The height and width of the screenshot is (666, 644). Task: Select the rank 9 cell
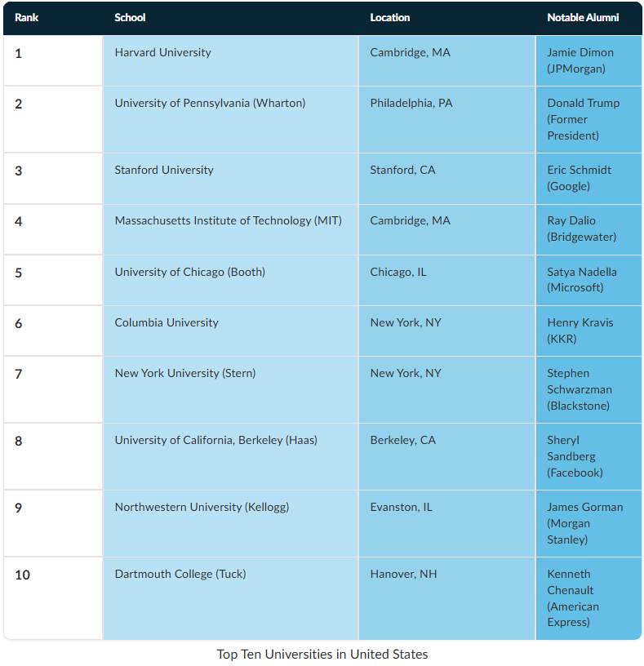click(x=53, y=523)
